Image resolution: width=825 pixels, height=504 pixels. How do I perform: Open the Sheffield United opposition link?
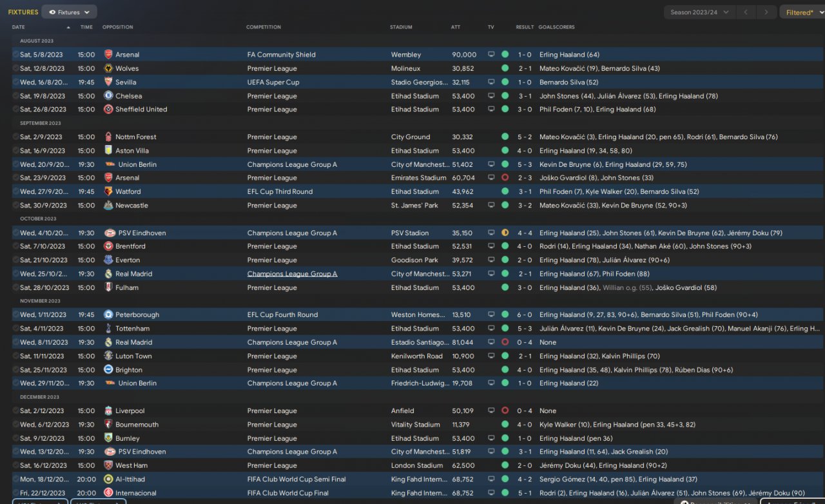coord(141,110)
